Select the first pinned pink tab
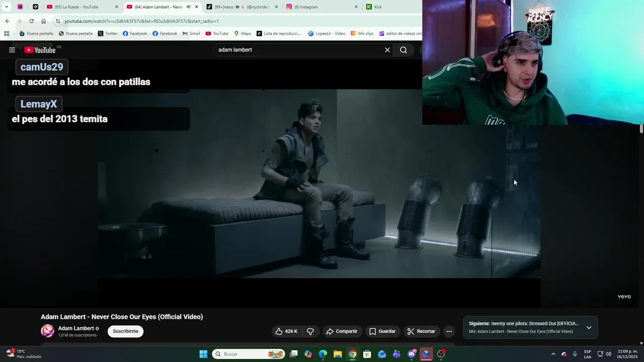 pos(20,7)
